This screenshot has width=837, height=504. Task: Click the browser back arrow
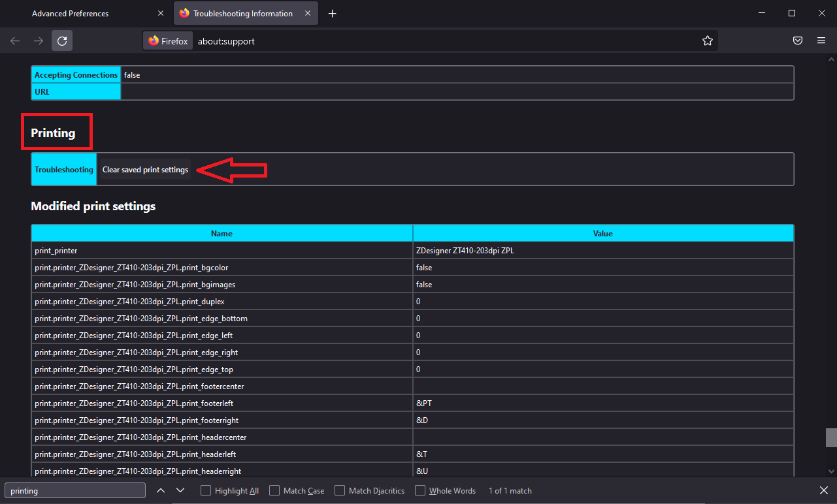[16, 41]
